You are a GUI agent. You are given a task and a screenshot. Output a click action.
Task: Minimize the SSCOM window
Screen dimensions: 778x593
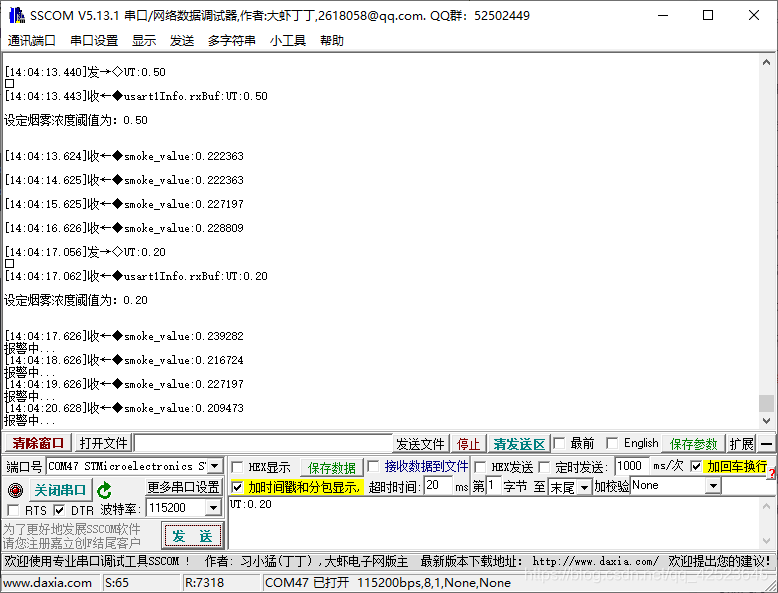pos(662,15)
